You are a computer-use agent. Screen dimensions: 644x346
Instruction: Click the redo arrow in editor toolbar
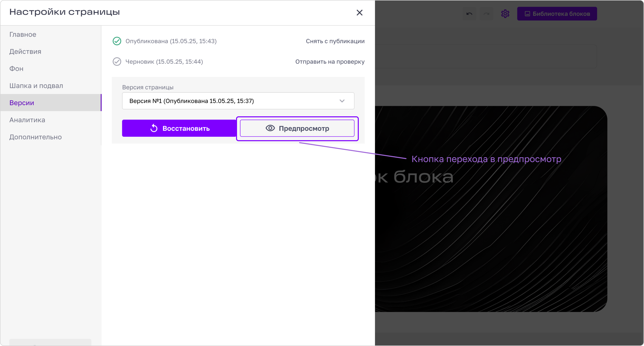[x=486, y=14]
